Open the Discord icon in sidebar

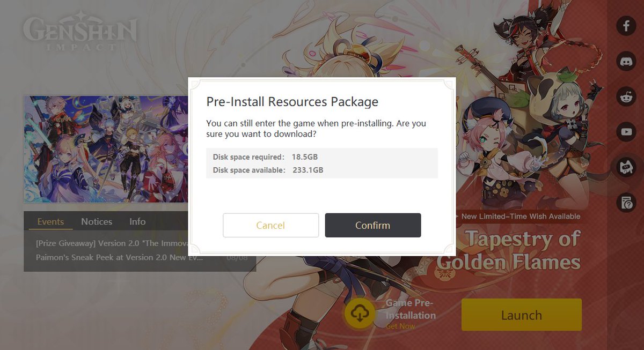pyautogui.click(x=626, y=61)
